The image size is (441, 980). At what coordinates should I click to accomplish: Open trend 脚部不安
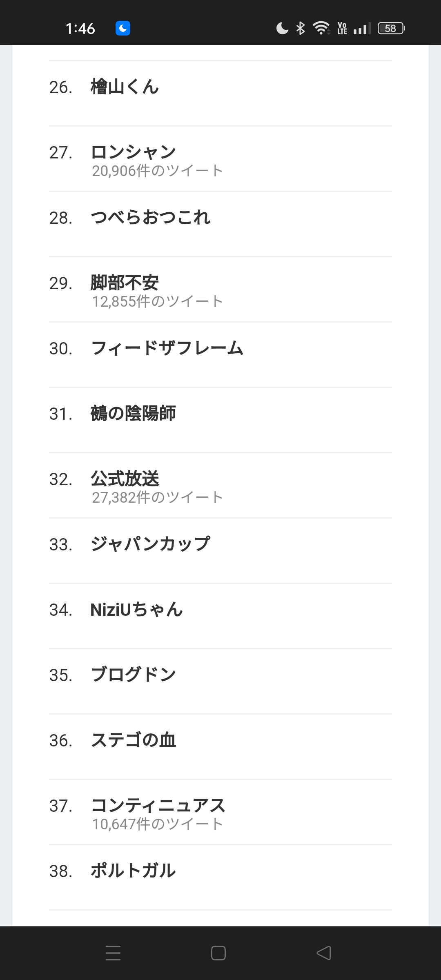(x=125, y=283)
